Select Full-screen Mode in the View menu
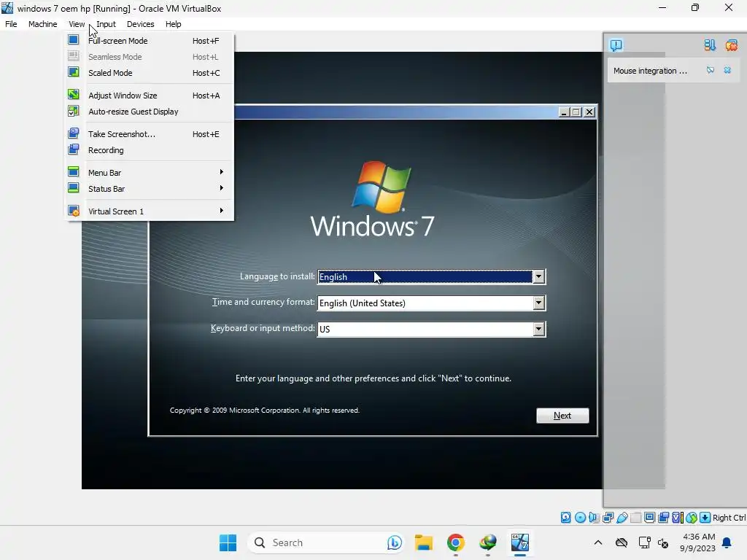This screenshot has height=560, width=747. 149,41
